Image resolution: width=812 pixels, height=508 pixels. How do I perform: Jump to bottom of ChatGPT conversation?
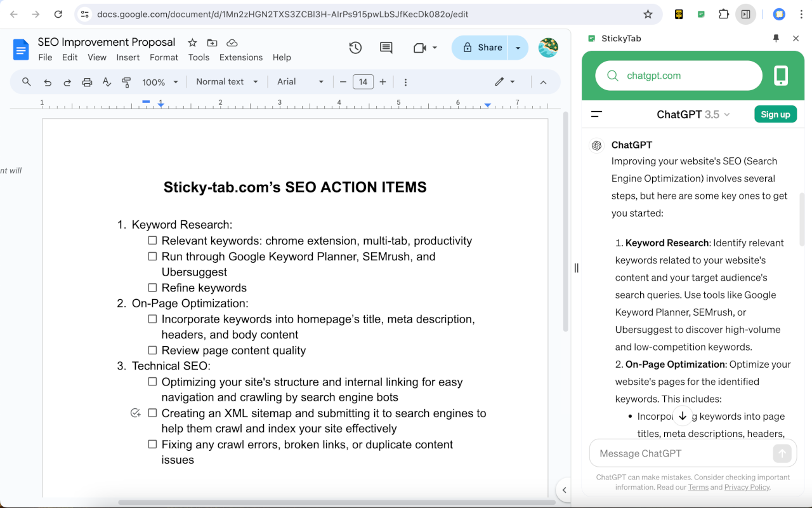(x=683, y=416)
